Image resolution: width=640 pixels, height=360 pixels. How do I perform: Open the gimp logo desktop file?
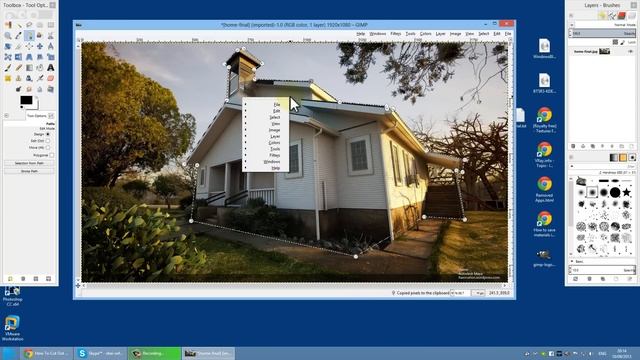(x=544, y=258)
